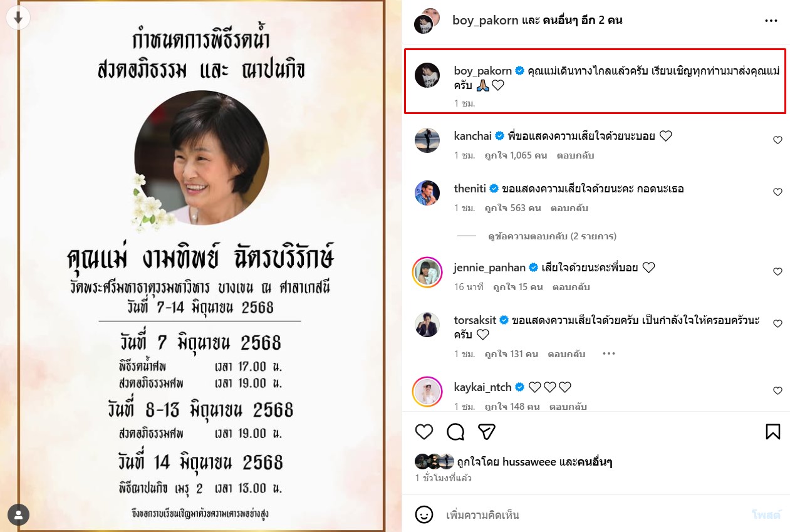Open the emoji picker in the comment box
Screen dimensions: 790x532
pos(424,515)
